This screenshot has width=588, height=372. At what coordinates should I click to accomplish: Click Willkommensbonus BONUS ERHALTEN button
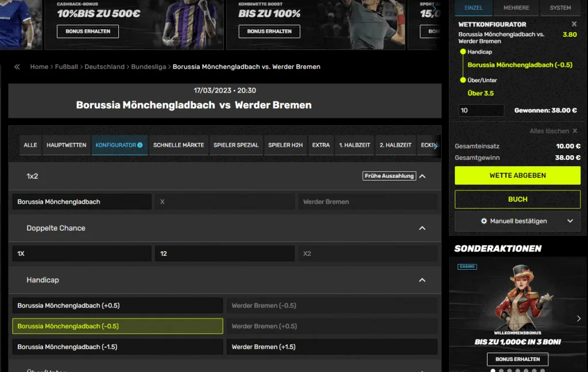point(517,359)
